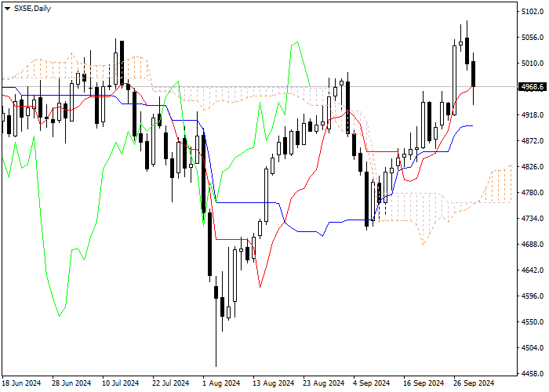Open the chart menu triangle beside SX5E
The height and width of the screenshot is (392, 549).
(x=7, y=9)
